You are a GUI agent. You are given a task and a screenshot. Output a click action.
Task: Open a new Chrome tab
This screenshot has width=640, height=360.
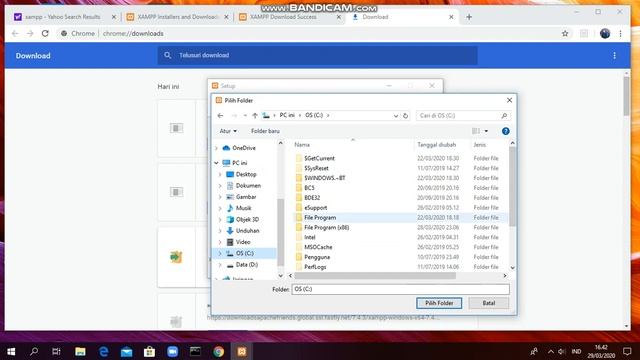tap(469, 17)
